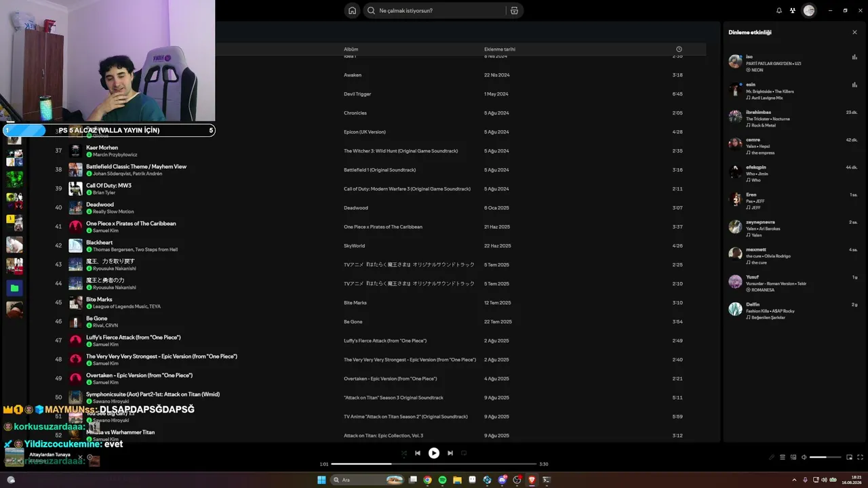This screenshot has height=488, width=868.
Task: Open mexmett's activity entry
Action: click(x=793, y=256)
